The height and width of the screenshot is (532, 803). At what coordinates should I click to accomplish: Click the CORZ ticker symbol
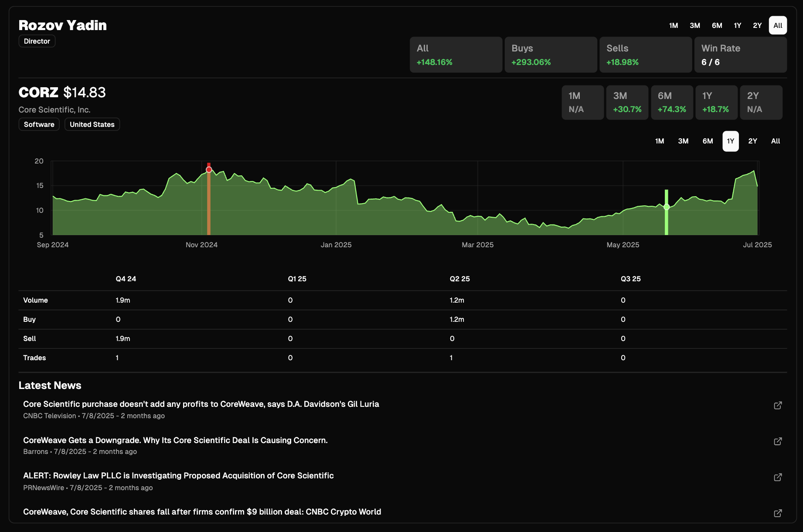coord(38,92)
